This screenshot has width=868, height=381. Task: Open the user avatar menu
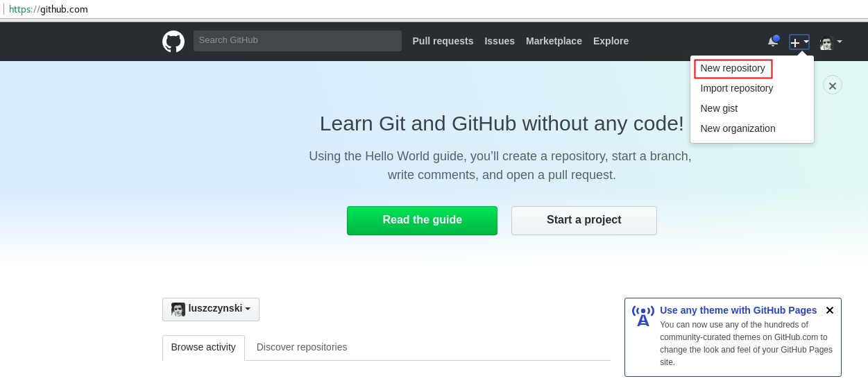pos(830,42)
